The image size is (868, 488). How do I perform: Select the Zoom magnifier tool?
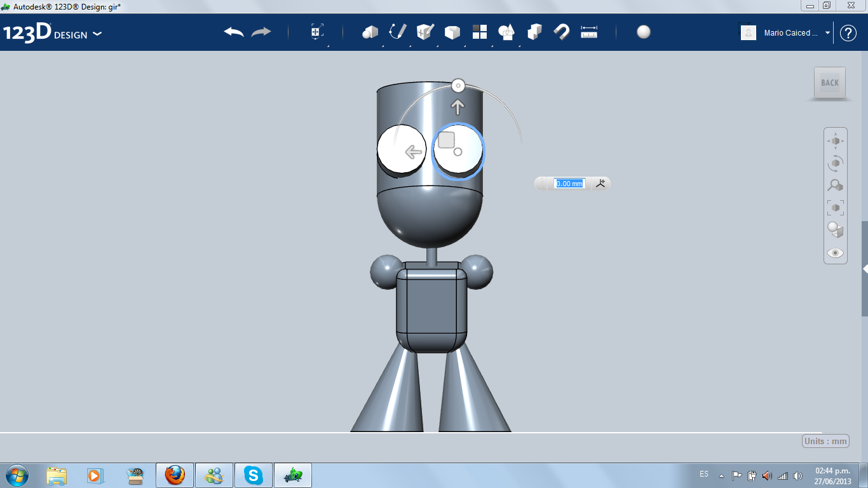pyautogui.click(x=836, y=185)
